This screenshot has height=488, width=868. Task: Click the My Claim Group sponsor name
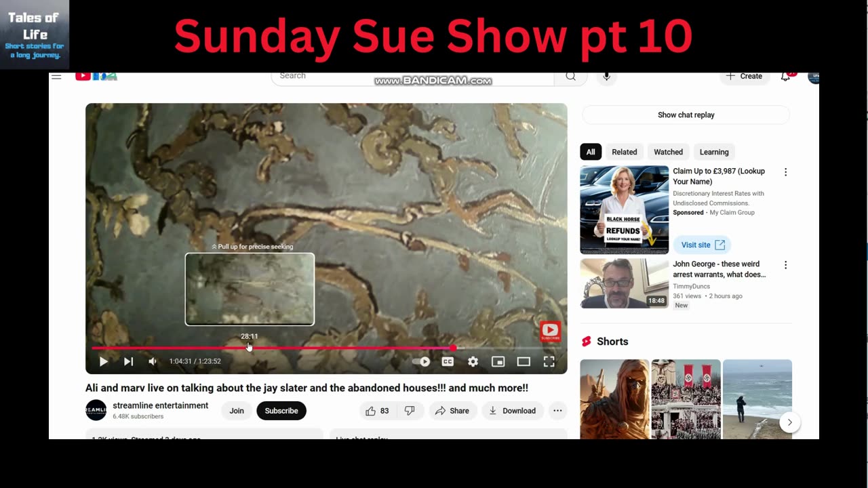tap(732, 213)
